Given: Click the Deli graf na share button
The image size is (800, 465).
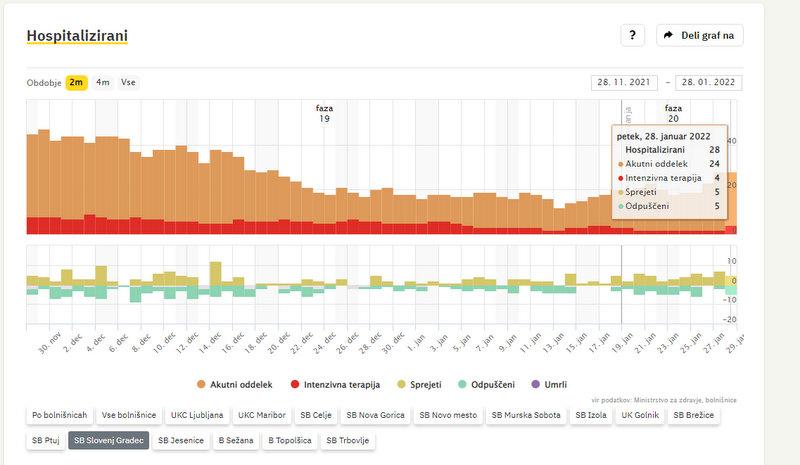Looking at the screenshot, I should tap(700, 35).
